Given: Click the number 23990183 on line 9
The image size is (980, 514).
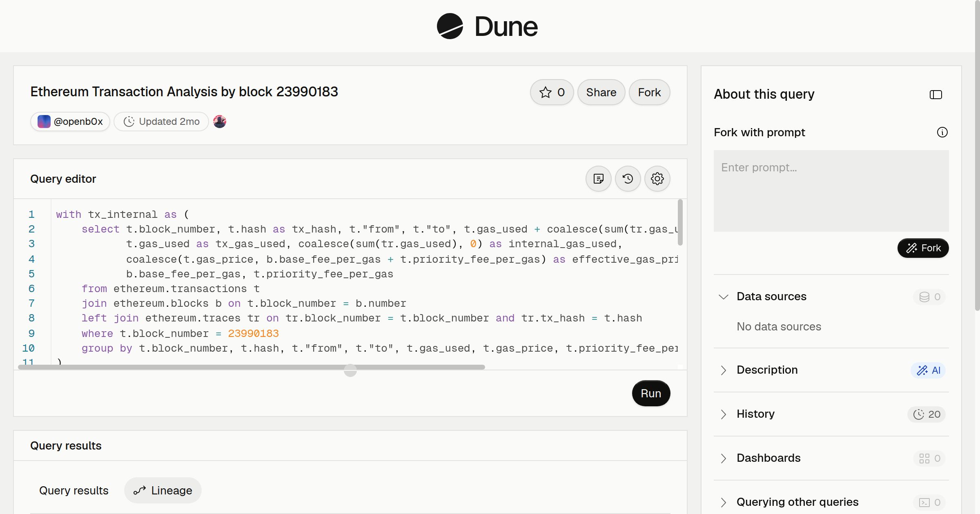Looking at the screenshot, I should (253, 333).
